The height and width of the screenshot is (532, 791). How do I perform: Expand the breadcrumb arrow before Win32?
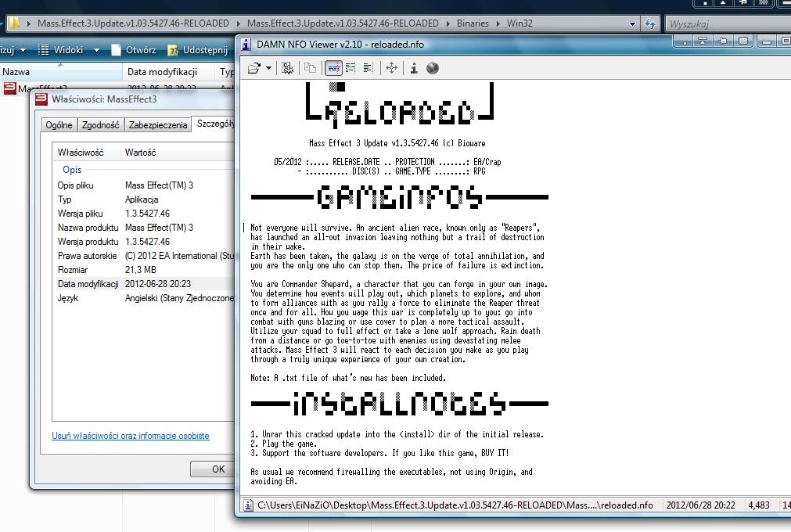[x=498, y=23]
